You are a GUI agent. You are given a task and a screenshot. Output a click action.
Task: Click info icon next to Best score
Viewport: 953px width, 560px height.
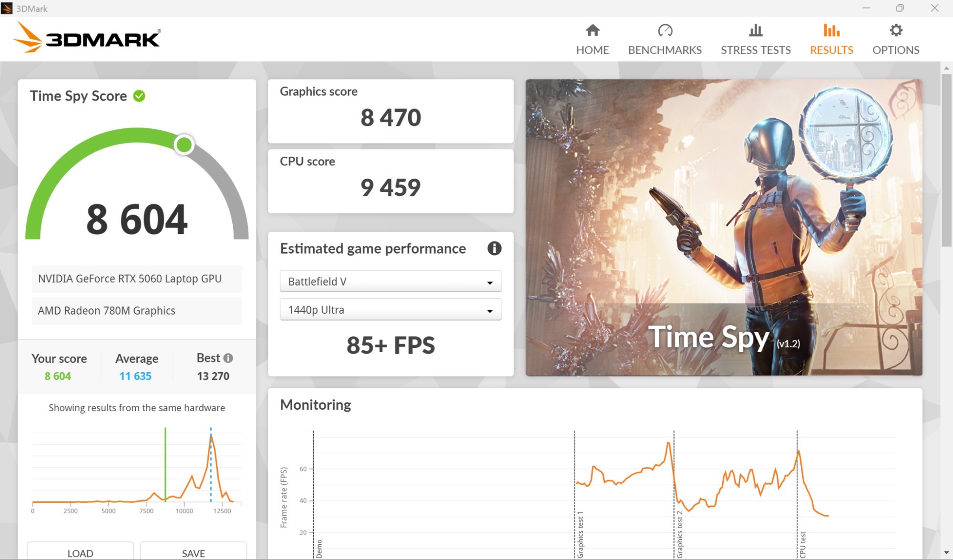pos(228,358)
